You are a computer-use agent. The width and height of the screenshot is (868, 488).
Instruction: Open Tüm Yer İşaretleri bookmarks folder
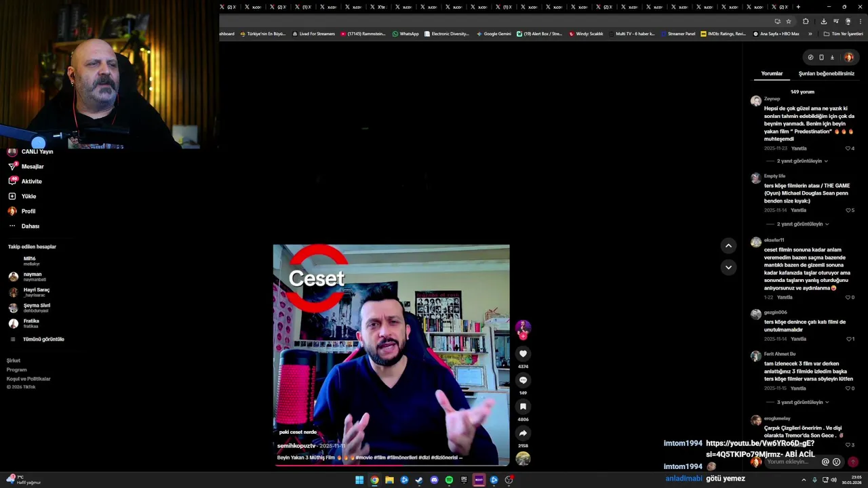tap(843, 34)
